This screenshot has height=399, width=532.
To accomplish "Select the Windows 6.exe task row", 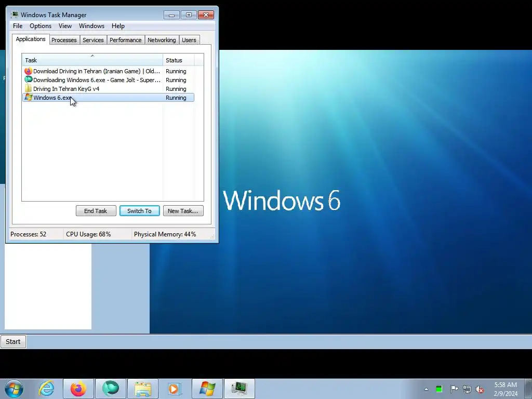I will click(x=108, y=97).
